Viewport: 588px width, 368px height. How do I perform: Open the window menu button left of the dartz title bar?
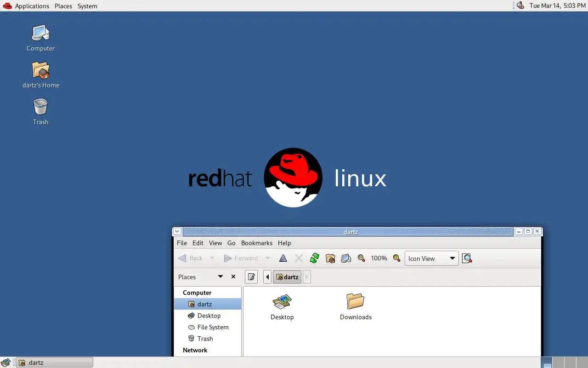pyautogui.click(x=178, y=231)
